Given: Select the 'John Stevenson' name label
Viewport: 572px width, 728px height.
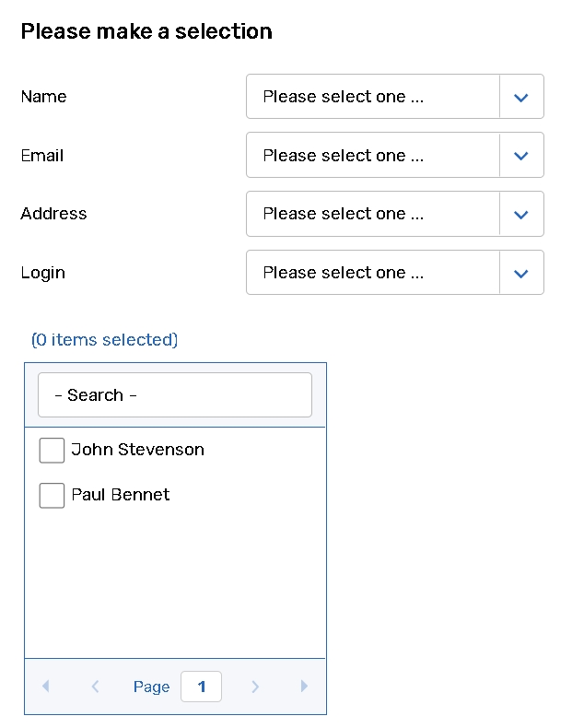Looking at the screenshot, I should click(137, 450).
